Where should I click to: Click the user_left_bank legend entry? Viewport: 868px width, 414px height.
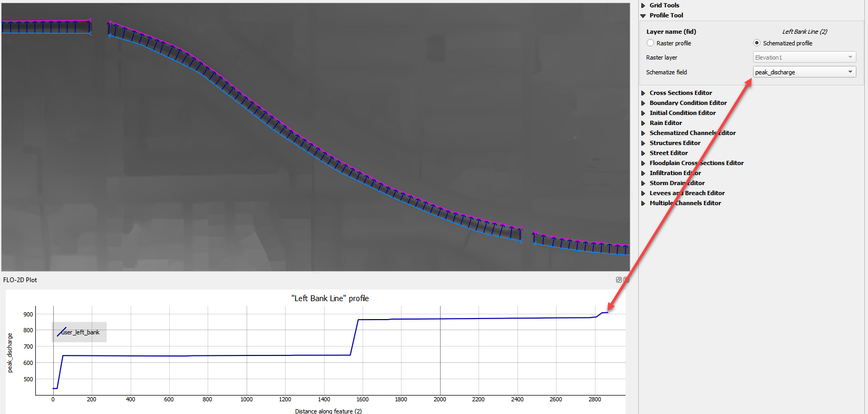pyautogui.click(x=80, y=332)
